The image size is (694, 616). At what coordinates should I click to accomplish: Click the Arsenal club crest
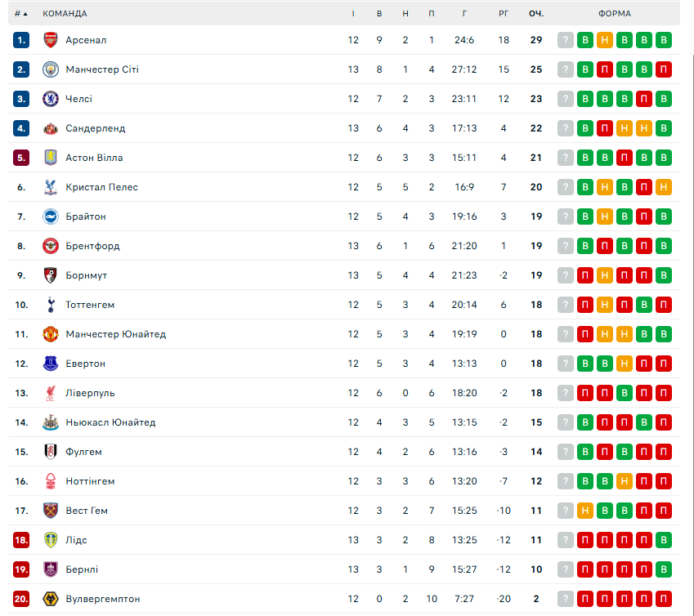(51, 40)
